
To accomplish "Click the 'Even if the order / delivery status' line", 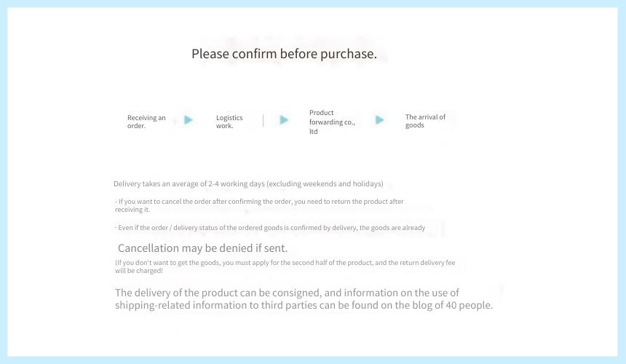I will 270,227.
